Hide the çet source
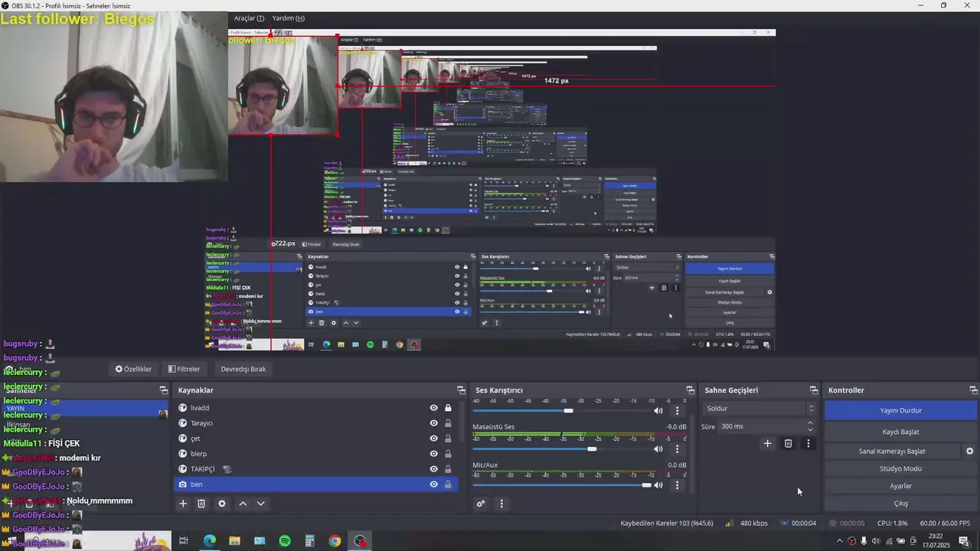The image size is (980, 551). (433, 439)
